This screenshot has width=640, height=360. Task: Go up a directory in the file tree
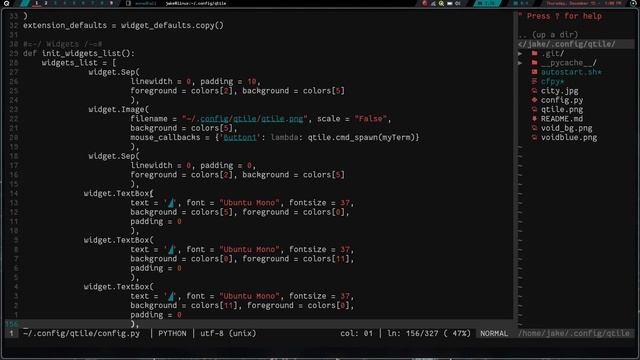[x=548, y=35]
